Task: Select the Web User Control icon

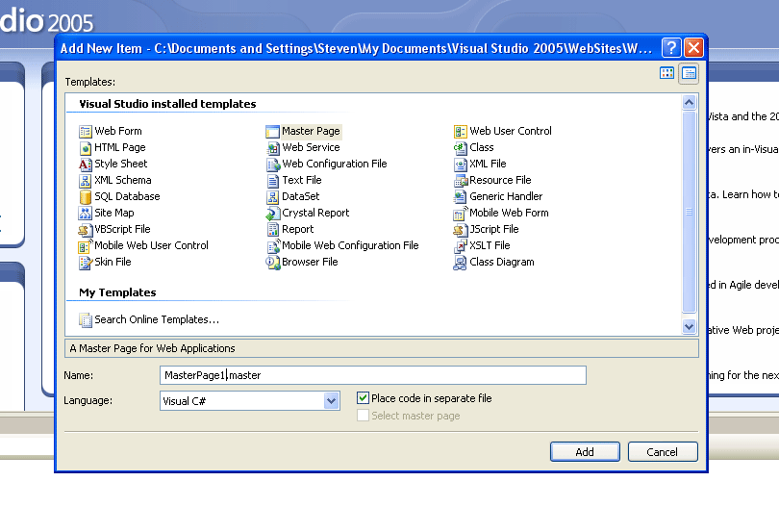Action: [461, 131]
